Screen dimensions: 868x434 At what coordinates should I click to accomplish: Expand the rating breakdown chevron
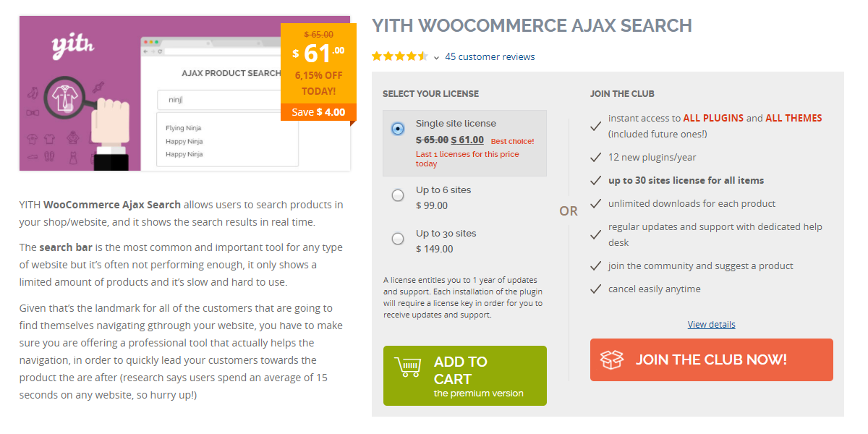point(436,58)
